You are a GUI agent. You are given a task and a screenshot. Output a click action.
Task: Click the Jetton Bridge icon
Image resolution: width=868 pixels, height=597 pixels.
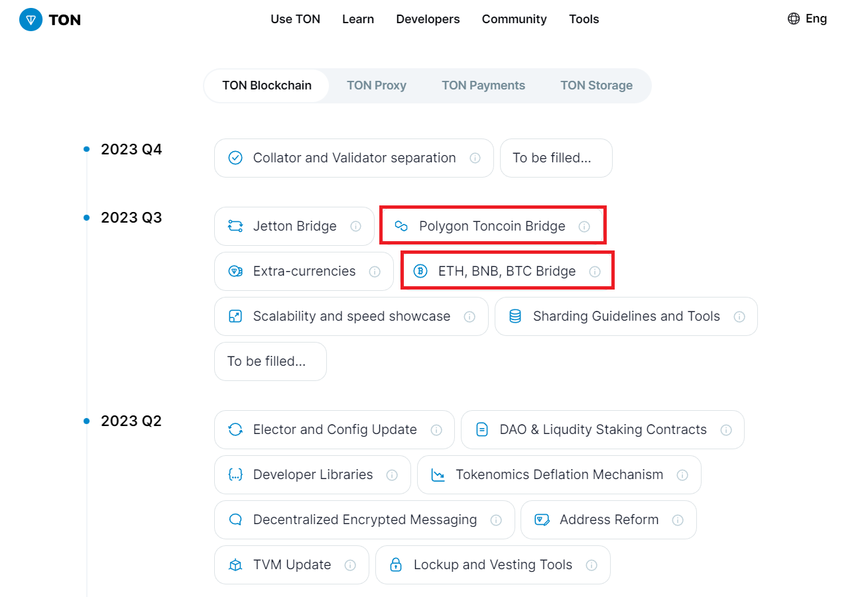(x=235, y=226)
